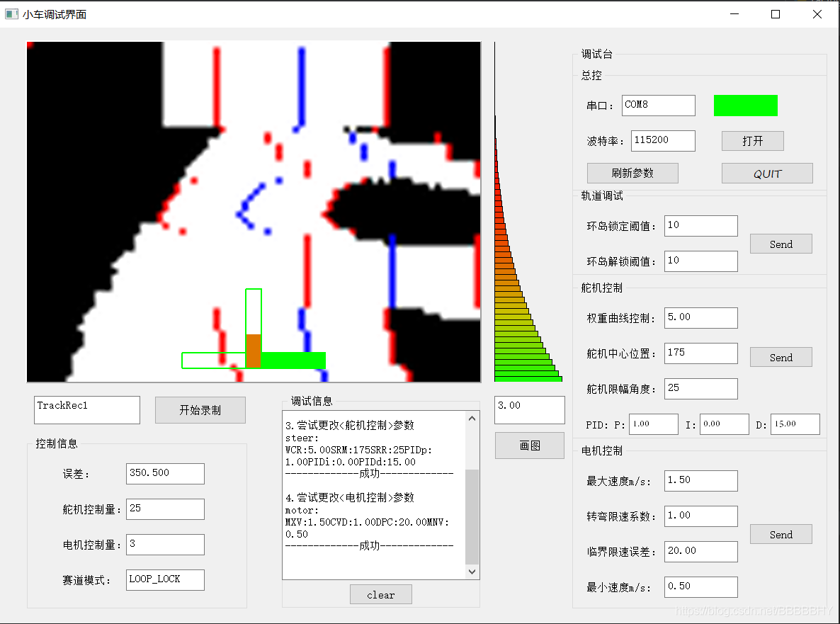The image size is (840, 624).
Task: Click Send button in 舵机控制 section
Action: (x=781, y=357)
